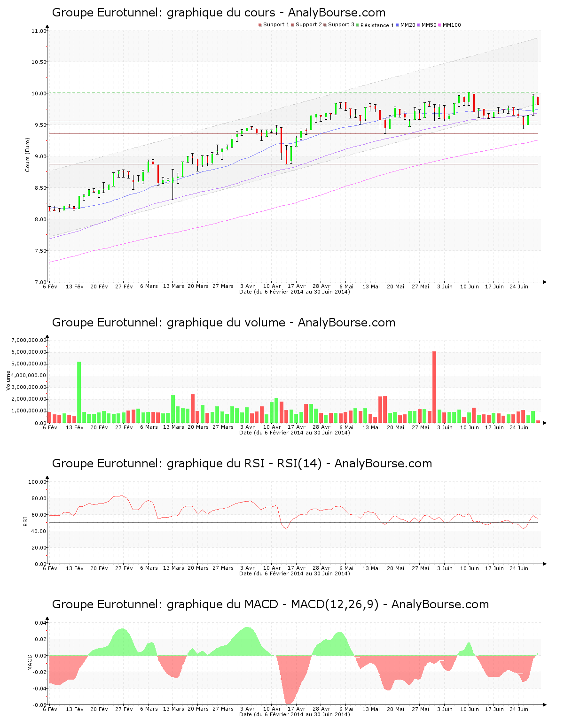This screenshot has height=728, width=564.
Task: Click the 'Volume' vertical axis label
Action: 8,380
